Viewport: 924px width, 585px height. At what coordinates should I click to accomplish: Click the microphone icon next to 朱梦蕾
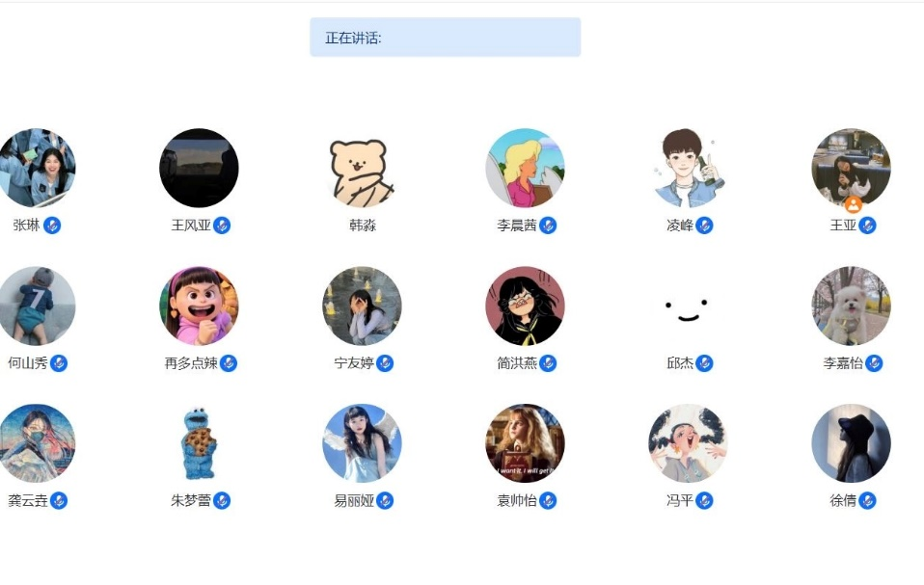coord(222,501)
